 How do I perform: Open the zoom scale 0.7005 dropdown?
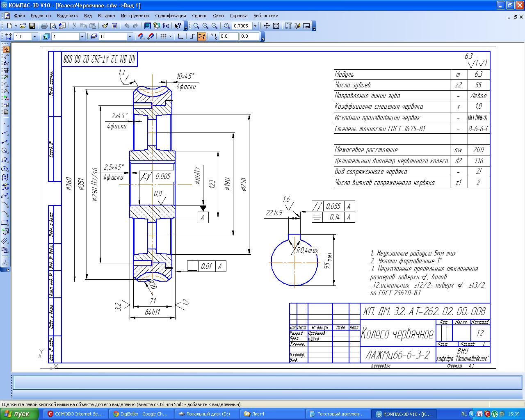point(256,26)
